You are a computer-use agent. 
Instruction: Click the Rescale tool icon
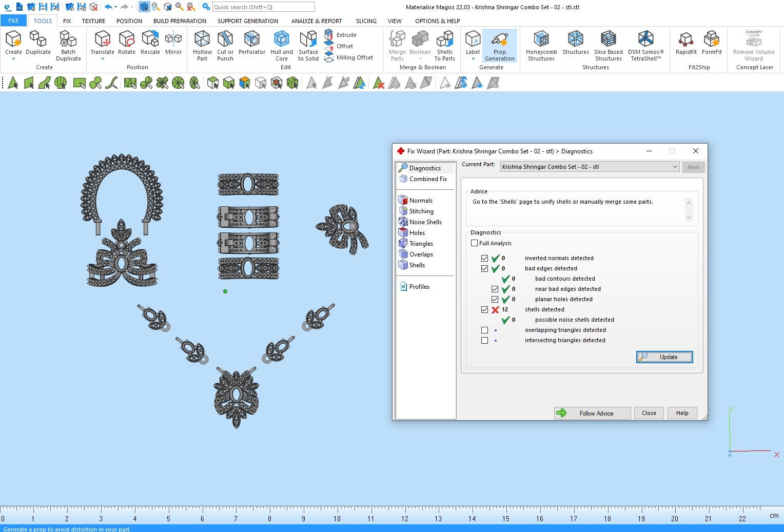150,40
